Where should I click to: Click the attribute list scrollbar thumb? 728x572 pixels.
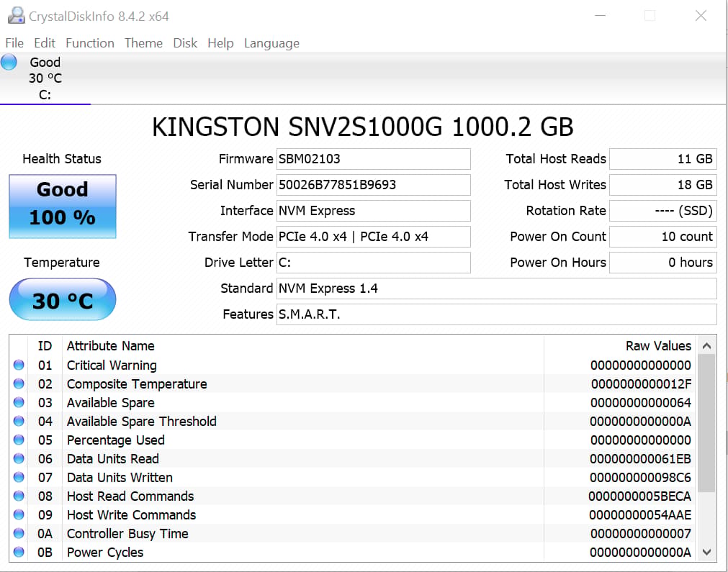(x=706, y=423)
